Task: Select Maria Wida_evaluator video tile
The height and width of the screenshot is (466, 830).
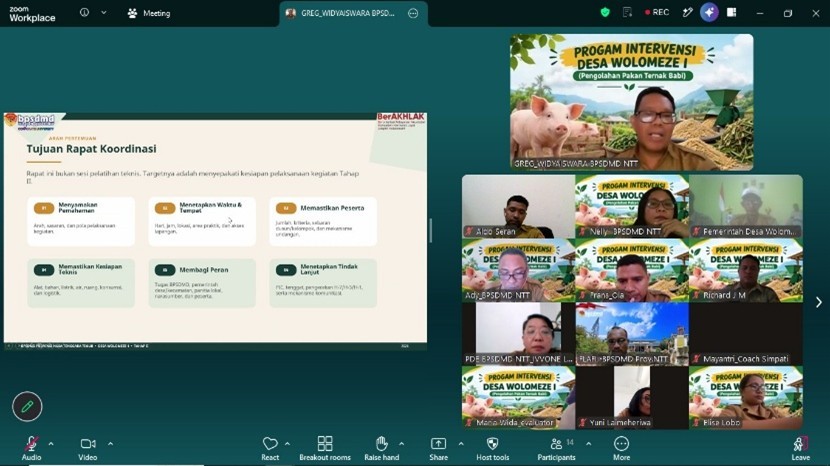Action: (x=518, y=397)
